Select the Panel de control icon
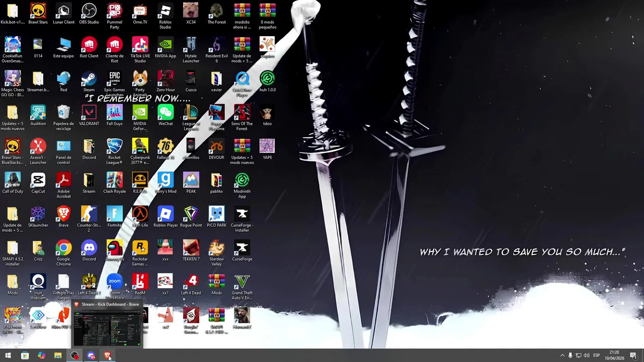Image resolution: width=644 pixels, height=362 pixels. pyautogui.click(x=63, y=151)
